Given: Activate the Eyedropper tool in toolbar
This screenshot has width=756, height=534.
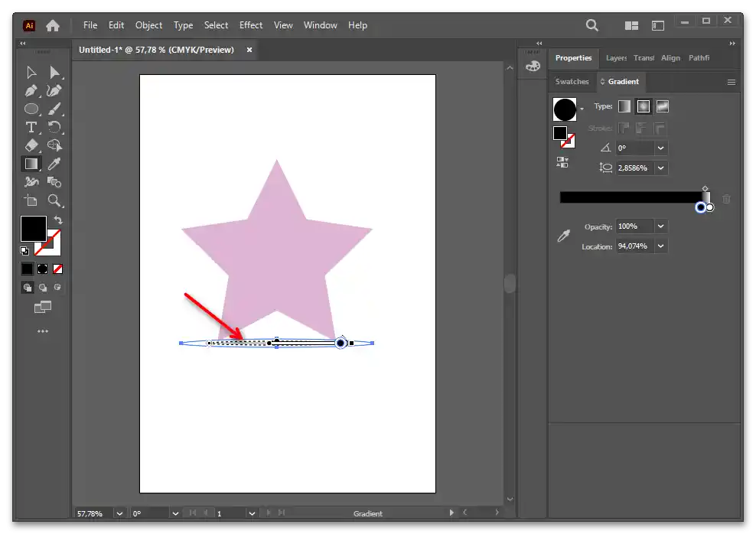Looking at the screenshot, I should point(54,164).
